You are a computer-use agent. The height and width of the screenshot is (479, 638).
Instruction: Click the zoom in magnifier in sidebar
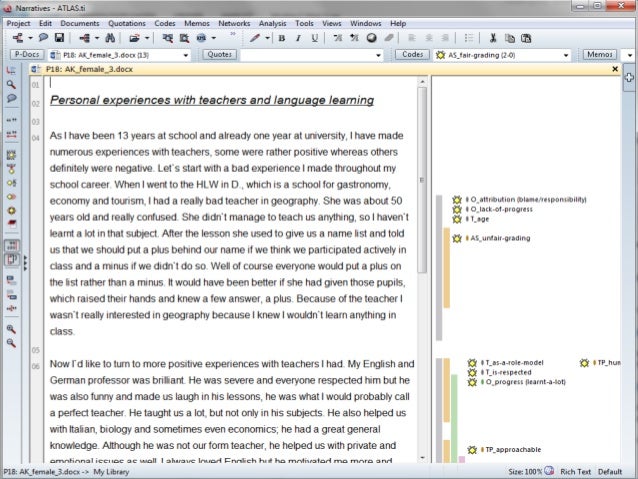click(11, 329)
